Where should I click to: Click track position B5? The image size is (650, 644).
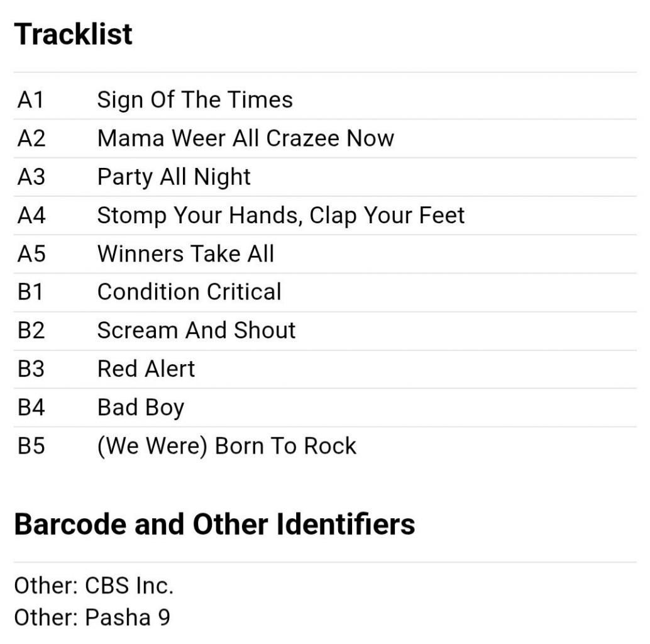tap(31, 446)
